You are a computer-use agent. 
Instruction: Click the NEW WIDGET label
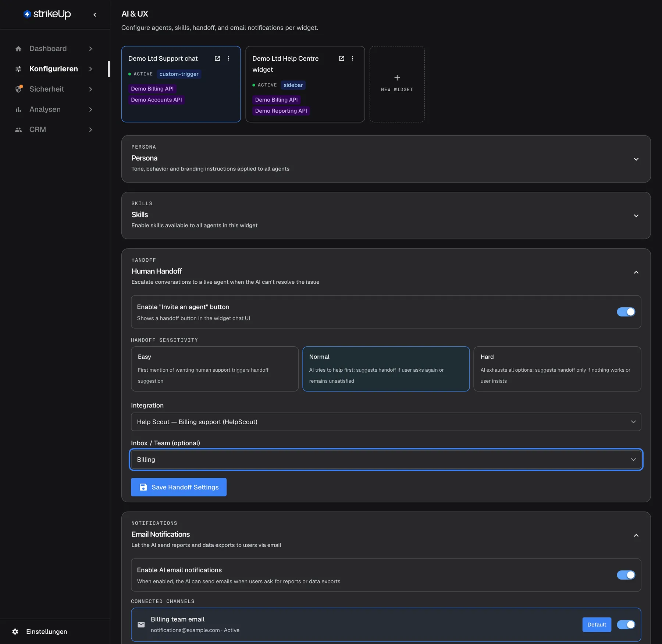pos(397,89)
